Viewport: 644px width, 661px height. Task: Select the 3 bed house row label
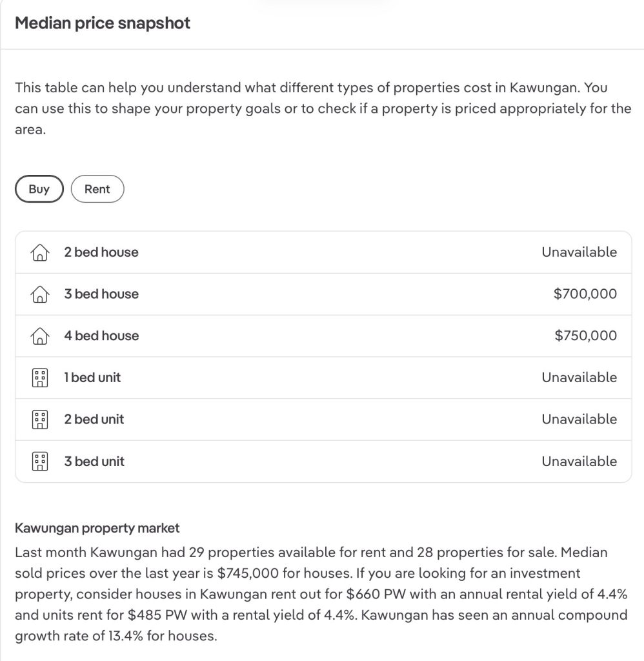(x=101, y=294)
